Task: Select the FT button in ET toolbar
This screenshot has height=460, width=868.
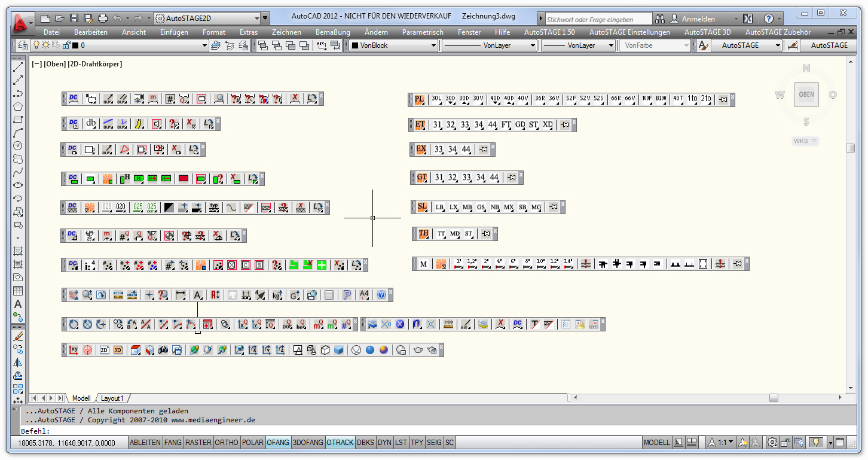Action: 506,125
